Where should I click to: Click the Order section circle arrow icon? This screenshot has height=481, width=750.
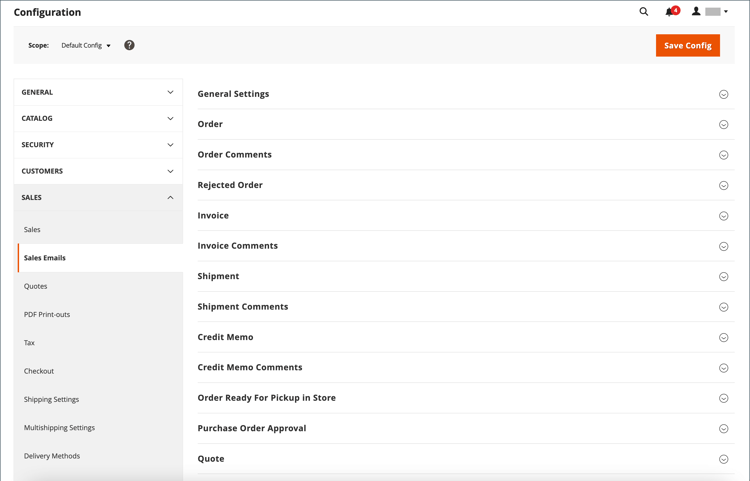pos(723,125)
